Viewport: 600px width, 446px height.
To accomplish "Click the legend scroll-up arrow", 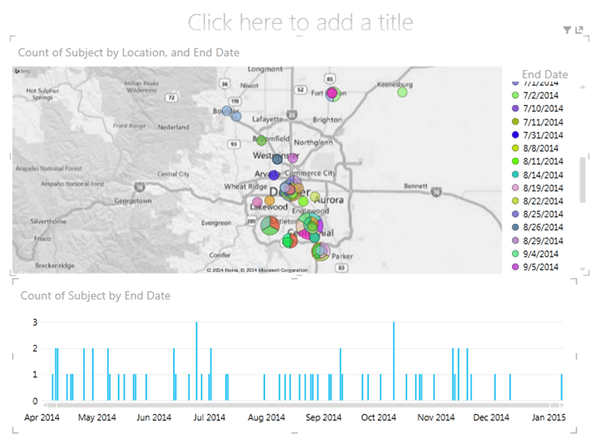I will pos(582,88).
